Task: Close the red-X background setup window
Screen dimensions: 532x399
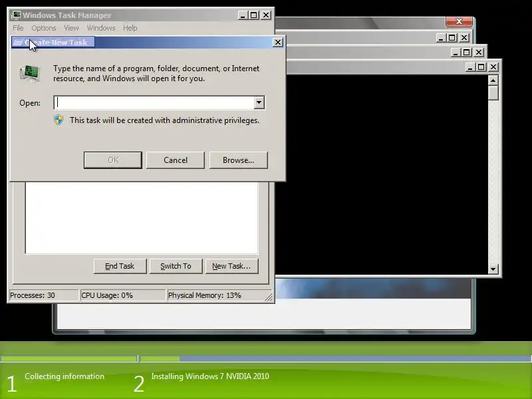Action: pos(459,21)
